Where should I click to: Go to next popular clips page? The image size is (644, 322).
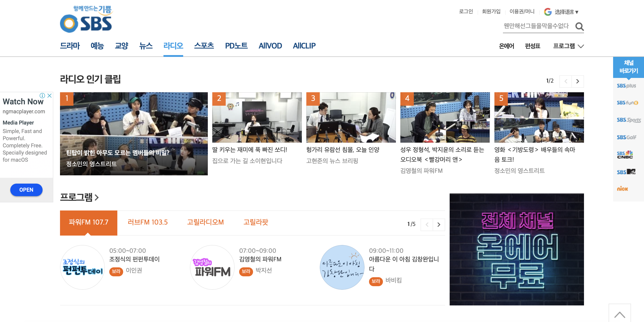tap(577, 81)
